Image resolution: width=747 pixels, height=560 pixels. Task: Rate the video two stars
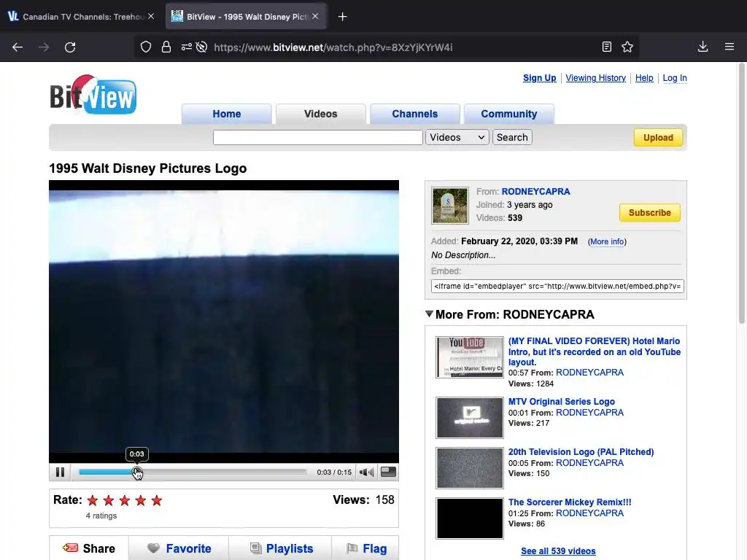(x=109, y=500)
